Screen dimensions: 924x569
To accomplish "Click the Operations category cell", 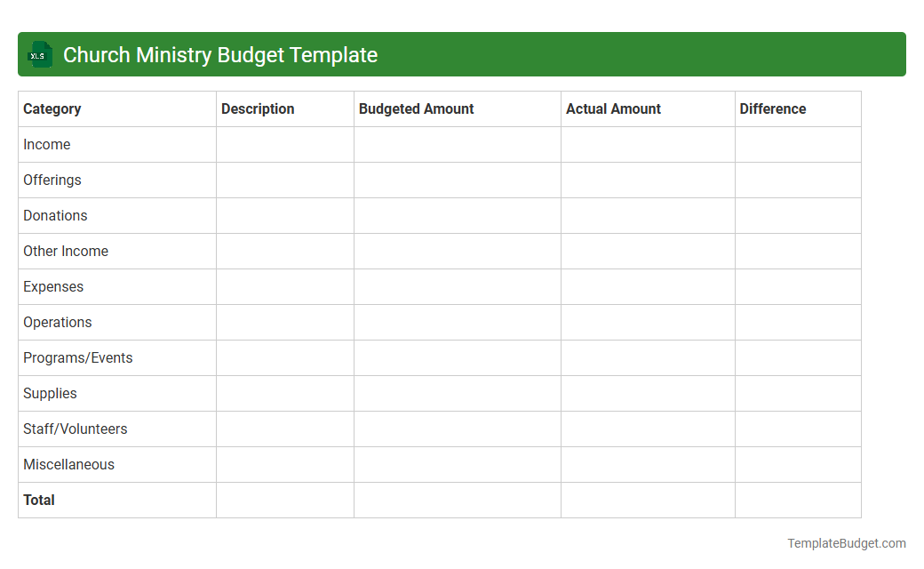I will pos(57,322).
